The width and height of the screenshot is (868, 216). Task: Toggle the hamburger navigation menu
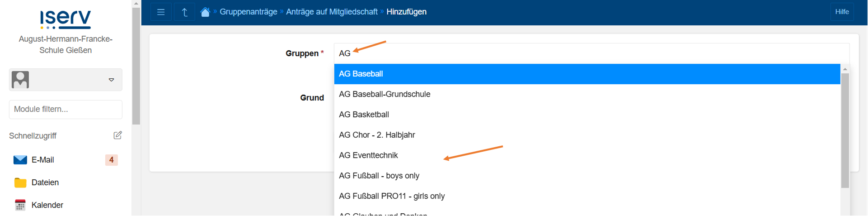click(161, 12)
